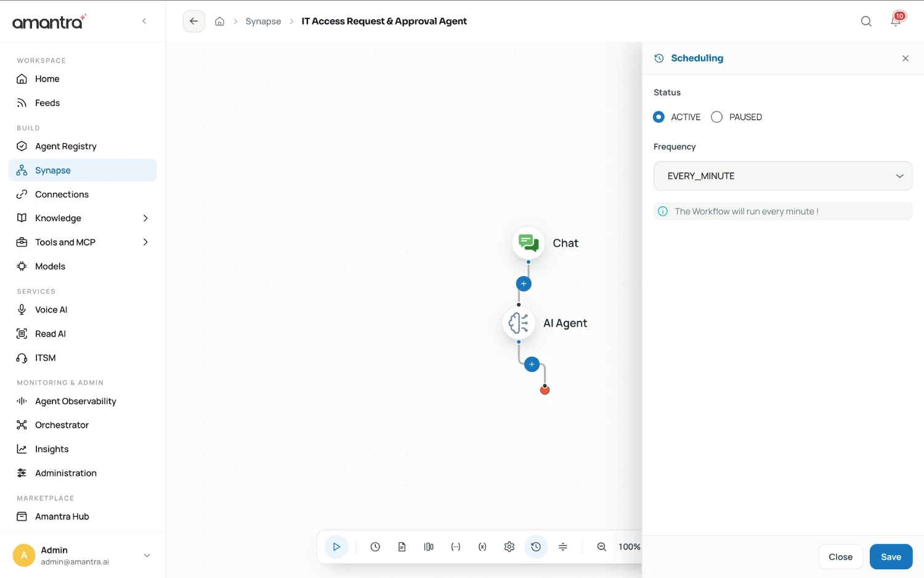The image size is (924, 578).
Task: Open the Admin account menu chevron
Action: coord(147,555)
